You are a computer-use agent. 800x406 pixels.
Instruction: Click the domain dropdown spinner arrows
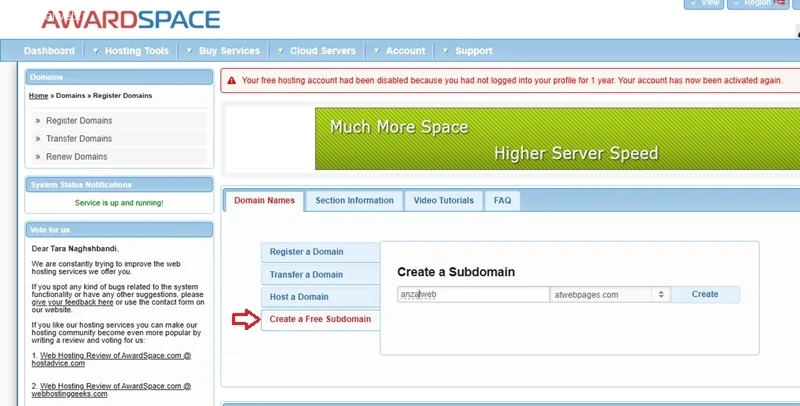click(661, 294)
